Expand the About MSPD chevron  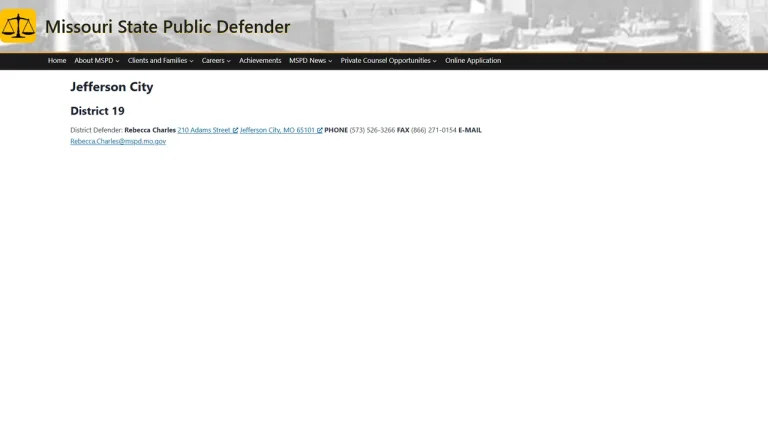[x=118, y=61]
